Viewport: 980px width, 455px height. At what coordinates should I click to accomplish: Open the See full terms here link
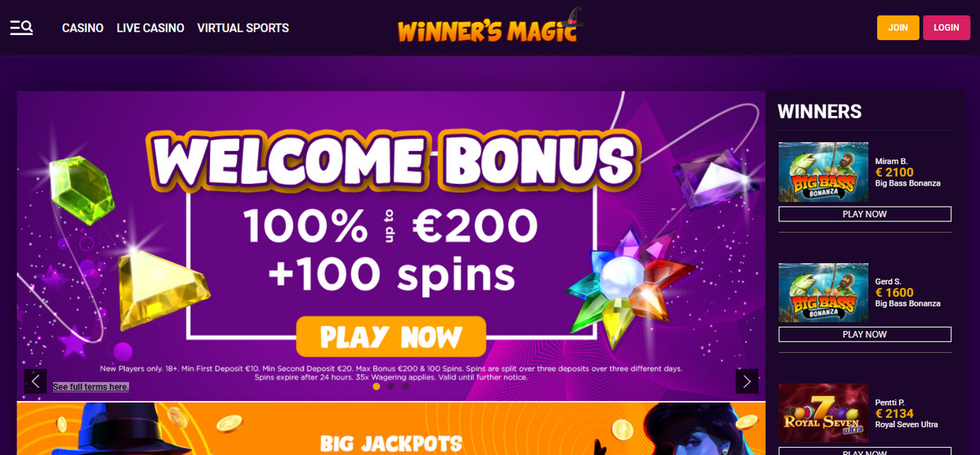91,386
